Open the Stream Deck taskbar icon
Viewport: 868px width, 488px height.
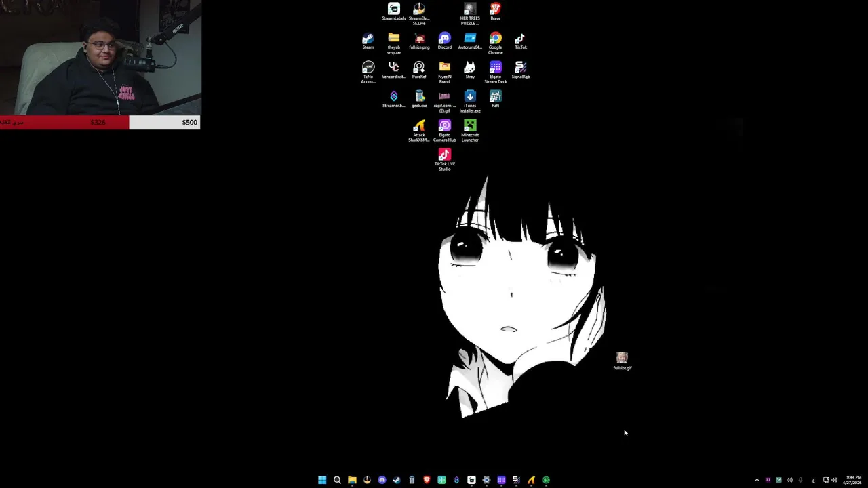tap(501, 480)
